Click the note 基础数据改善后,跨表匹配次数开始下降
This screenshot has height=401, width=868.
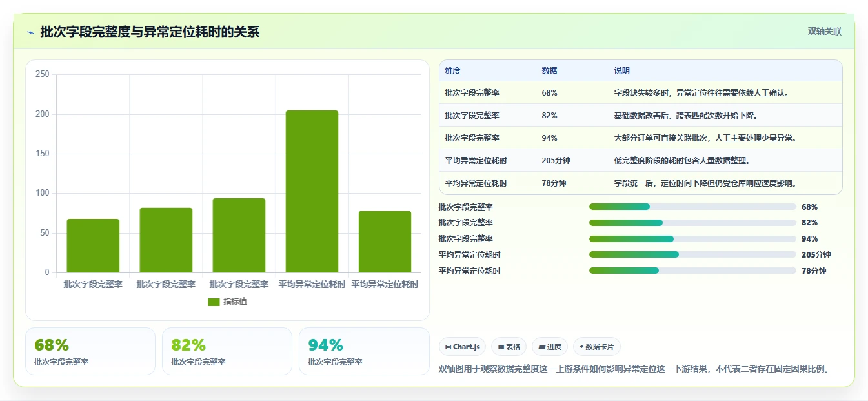(685, 116)
